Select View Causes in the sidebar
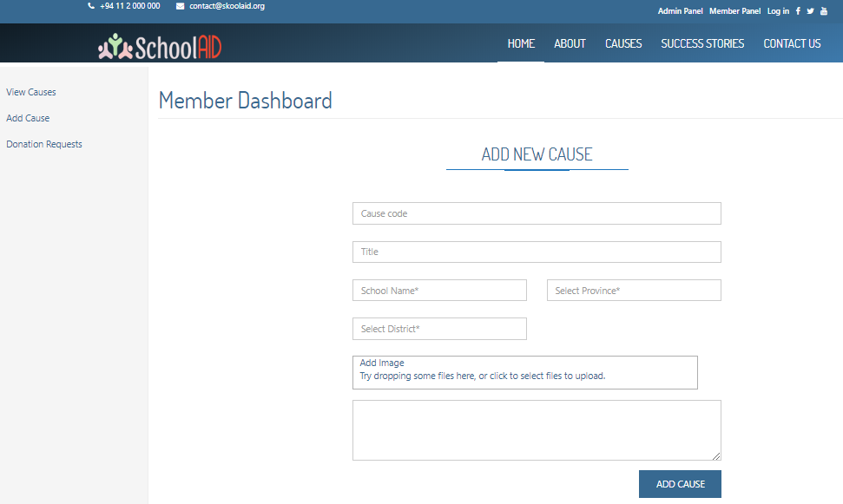Screen dimensions: 843x504 click(31, 92)
